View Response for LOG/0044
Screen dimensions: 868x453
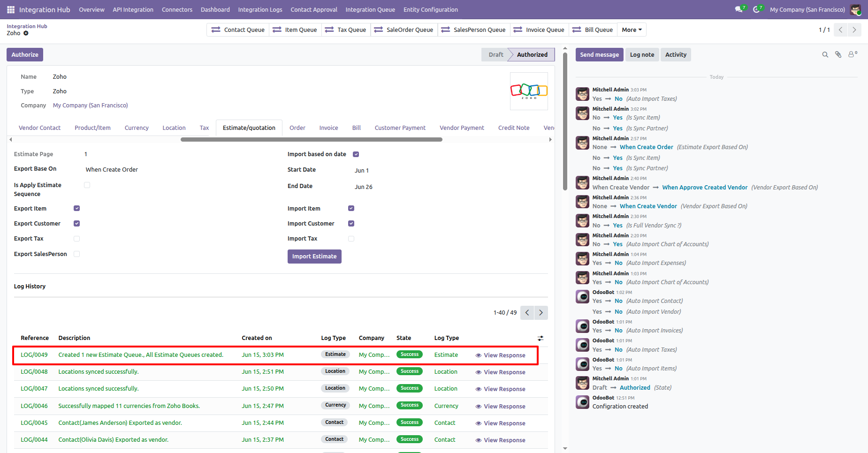(500, 440)
